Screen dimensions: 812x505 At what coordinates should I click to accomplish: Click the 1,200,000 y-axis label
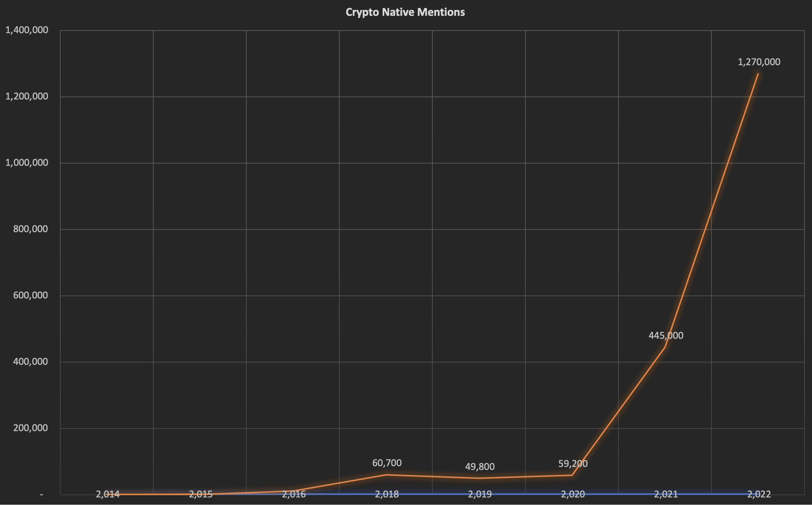tap(27, 96)
